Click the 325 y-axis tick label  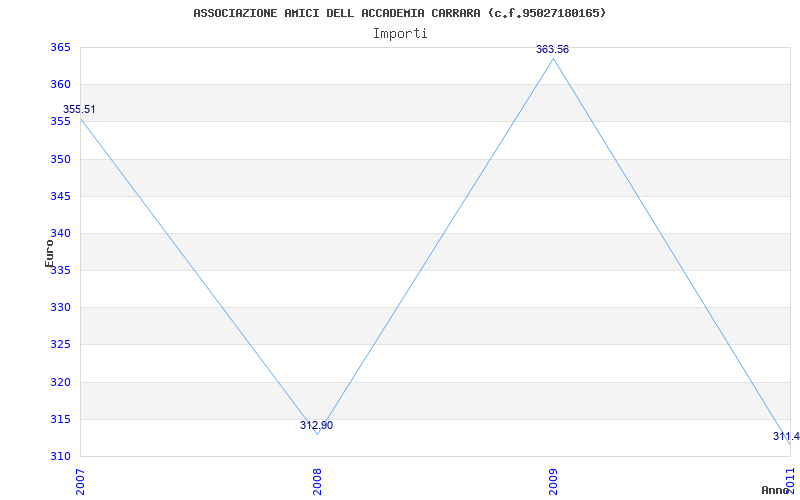coord(60,345)
